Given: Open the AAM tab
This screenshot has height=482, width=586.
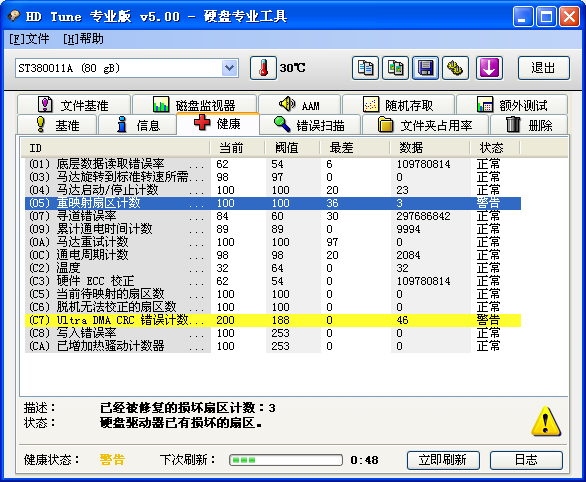Looking at the screenshot, I should tap(299, 105).
